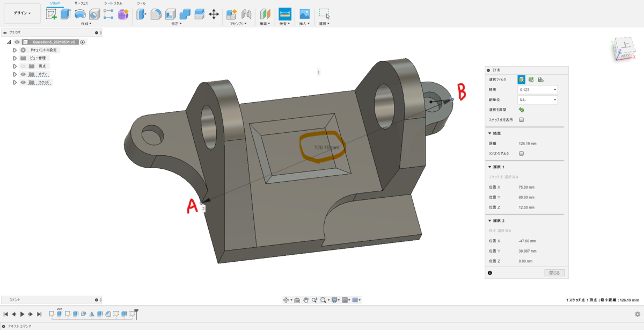Select the Combine tool

pyautogui.click(x=185, y=15)
